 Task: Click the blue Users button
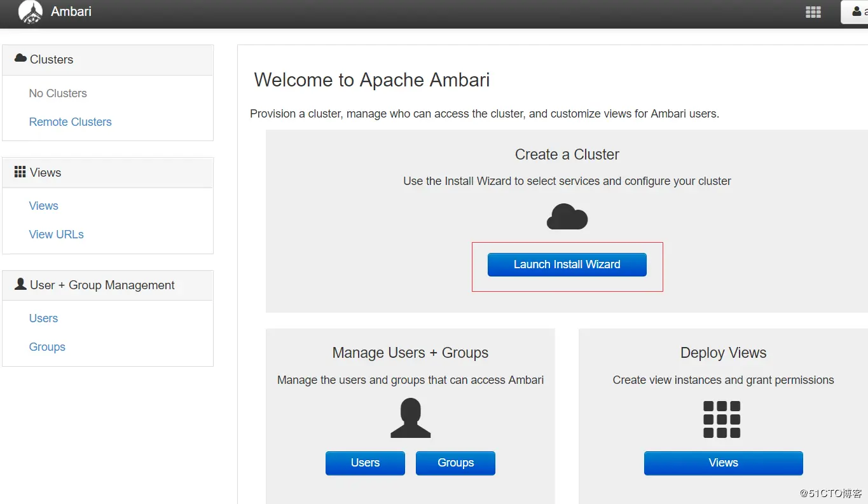coord(365,463)
